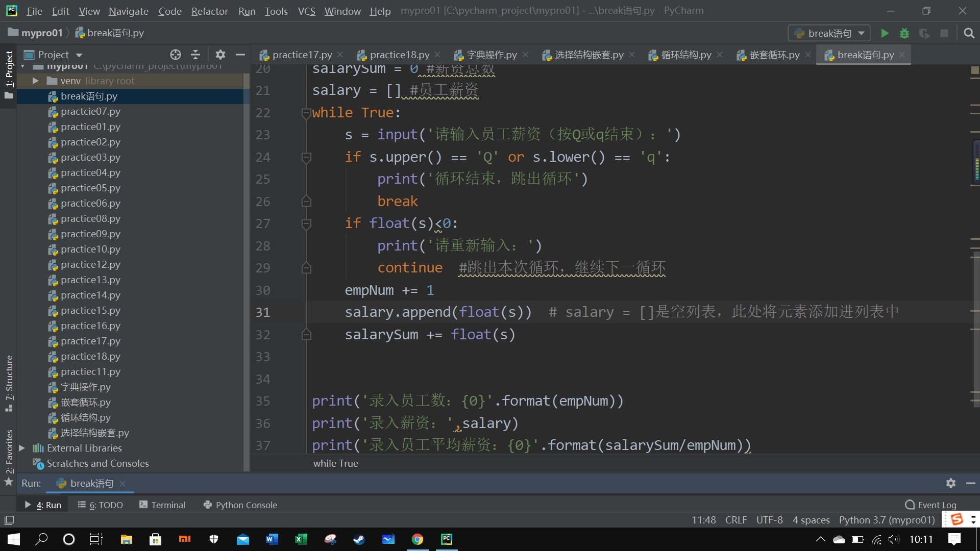Close the practice17.py editor tab
The height and width of the screenshot is (551, 980).
point(340,55)
